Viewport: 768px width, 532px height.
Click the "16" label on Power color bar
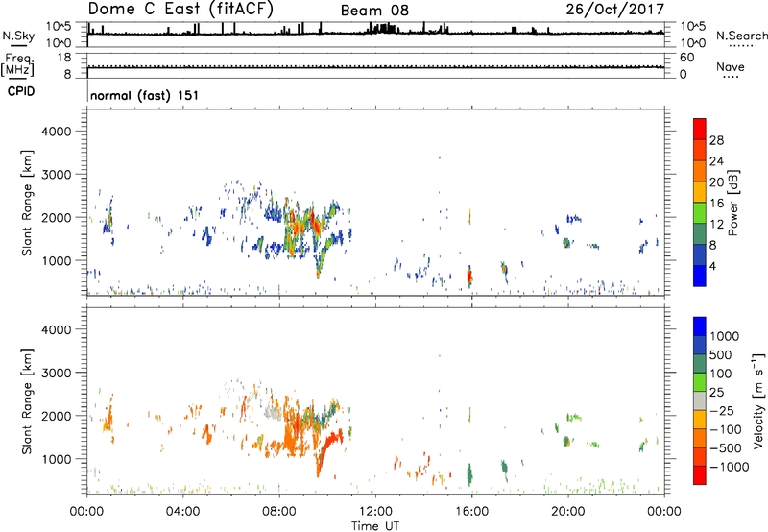(716, 204)
